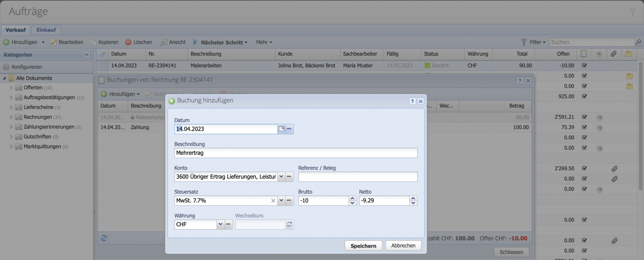The height and width of the screenshot is (260, 644).
Task: Click the Speichern button
Action: click(363, 246)
